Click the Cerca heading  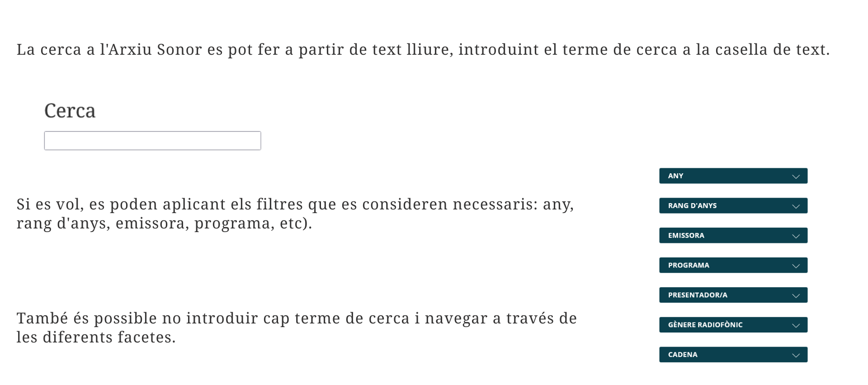[x=70, y=111]
